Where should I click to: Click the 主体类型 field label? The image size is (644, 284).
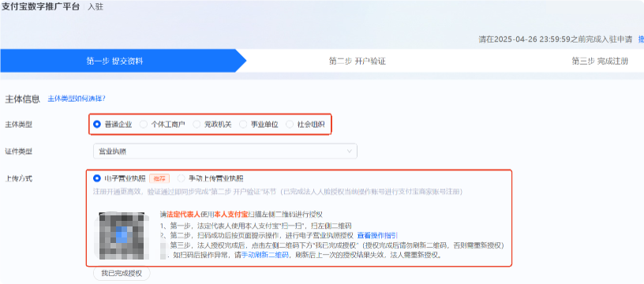pos(18,125)
